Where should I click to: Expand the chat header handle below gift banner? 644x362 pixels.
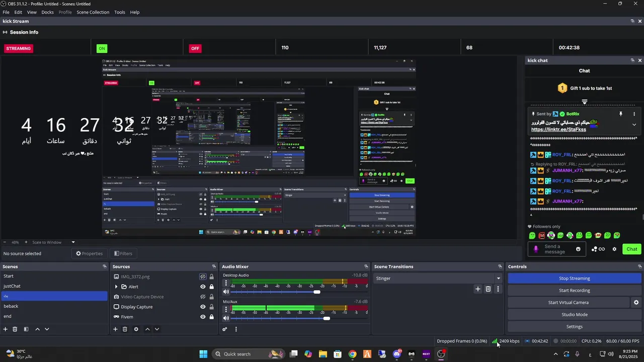click(x=584, y=102)
